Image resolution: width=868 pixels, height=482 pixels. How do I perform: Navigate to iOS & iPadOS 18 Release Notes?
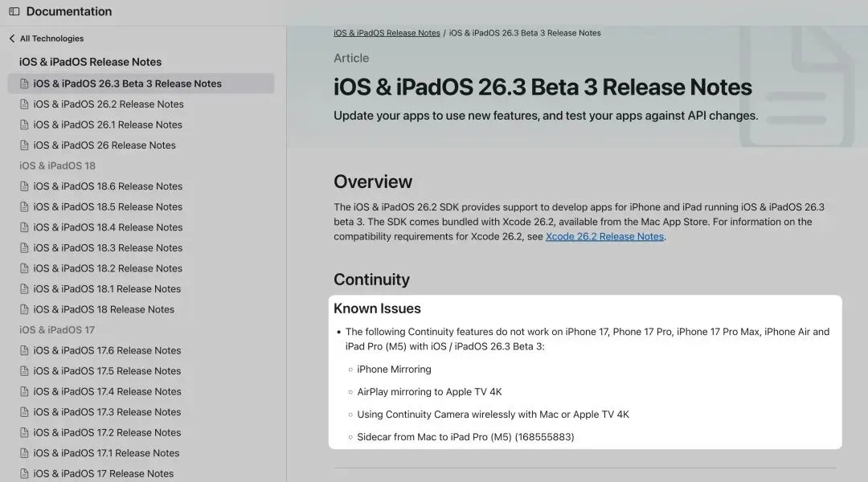tap(104, 309)
